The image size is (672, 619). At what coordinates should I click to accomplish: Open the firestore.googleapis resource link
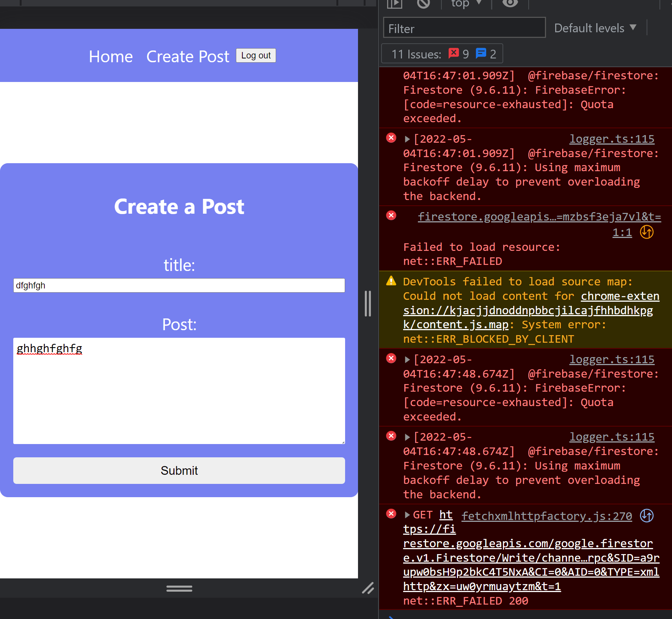click(x=539, y=217)
